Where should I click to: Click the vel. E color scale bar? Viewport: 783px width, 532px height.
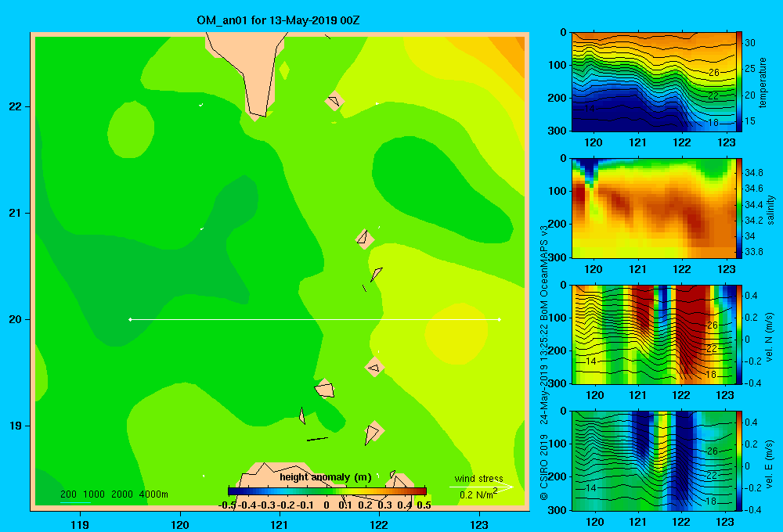pyautogui.click(x=739, y=461)
